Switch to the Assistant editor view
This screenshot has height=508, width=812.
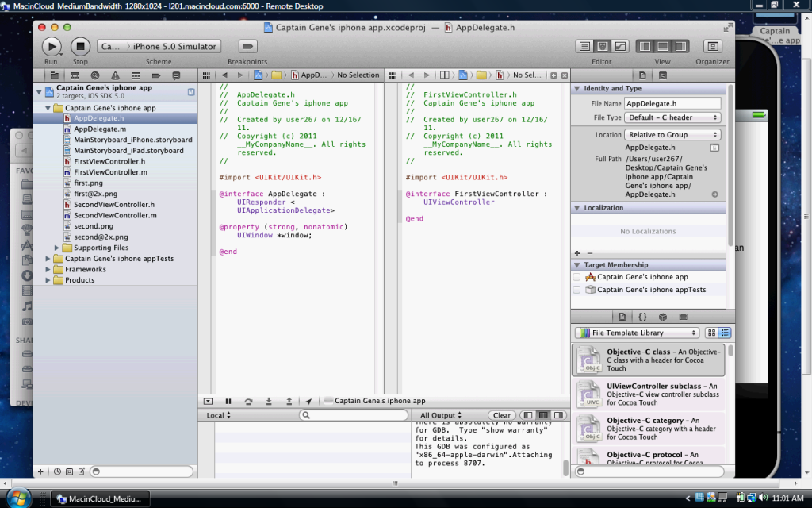[603, 47]
